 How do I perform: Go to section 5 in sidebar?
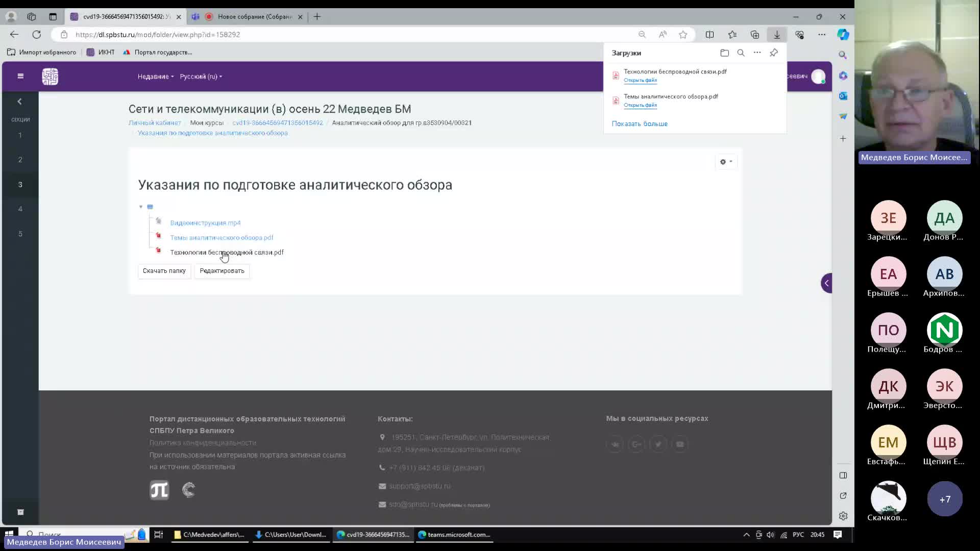(x=20, y=234)
